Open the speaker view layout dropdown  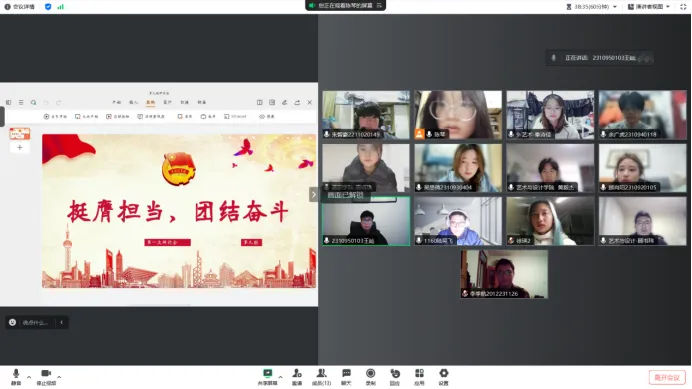tap(649, 7)
